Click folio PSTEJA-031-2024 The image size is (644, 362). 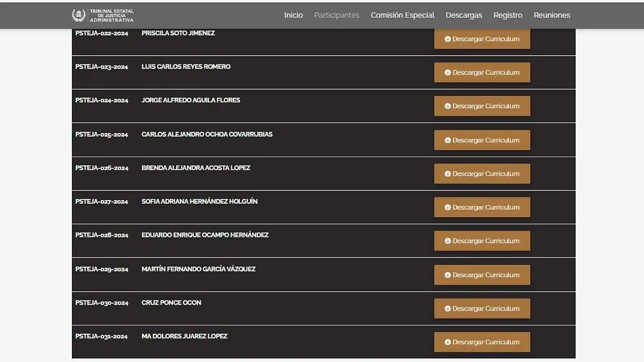[x=101, y=336]
